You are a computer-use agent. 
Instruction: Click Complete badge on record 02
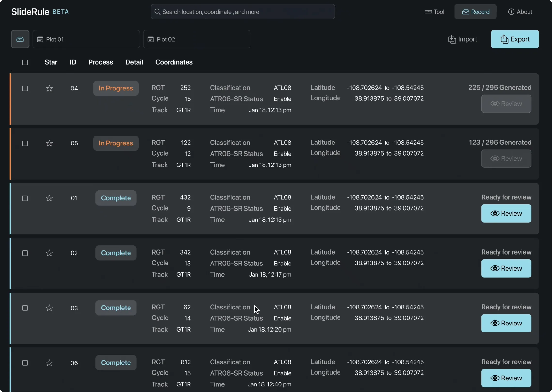[x=116, y=253]
